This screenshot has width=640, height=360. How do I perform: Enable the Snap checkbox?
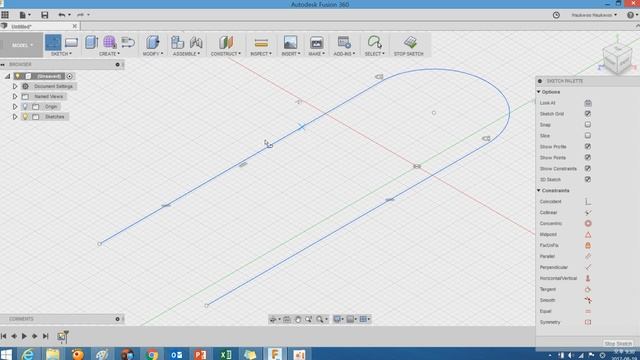pyautogui.click(x=588, y=124)
